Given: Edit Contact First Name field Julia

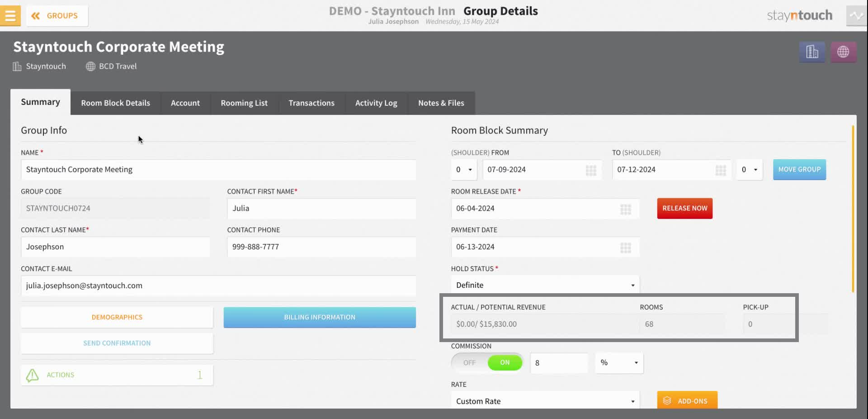Looking at the screenshot, I should coord(321,209).
